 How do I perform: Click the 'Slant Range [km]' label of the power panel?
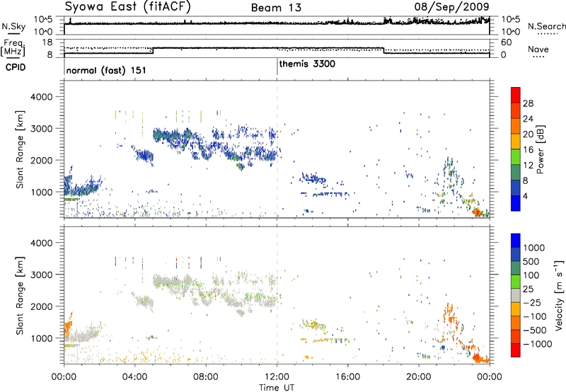20,149
